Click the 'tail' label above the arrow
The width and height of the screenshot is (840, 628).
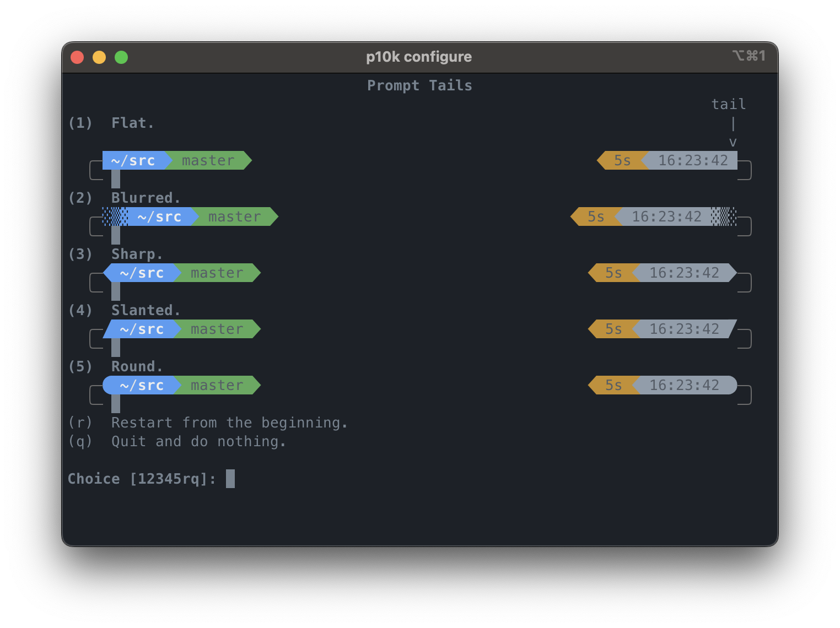(x=729, y=104)
